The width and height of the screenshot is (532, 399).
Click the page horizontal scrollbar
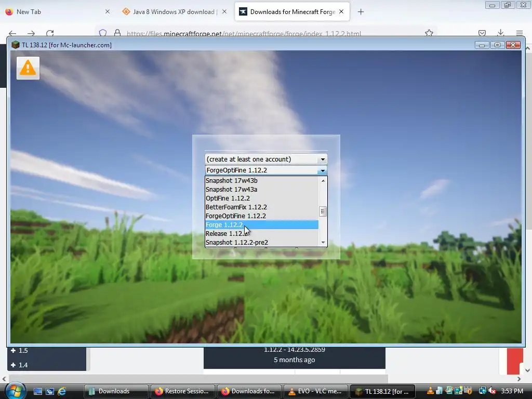point(198,379)
